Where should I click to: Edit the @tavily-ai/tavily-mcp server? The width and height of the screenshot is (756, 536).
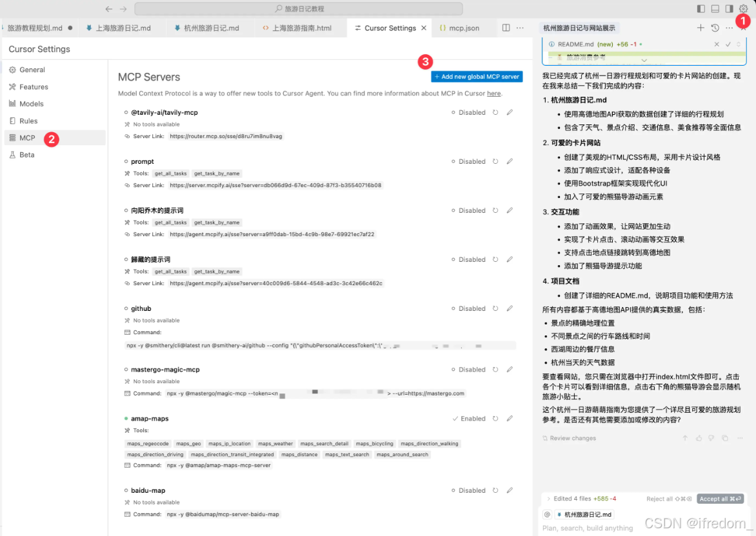click(x=510, y=112)
